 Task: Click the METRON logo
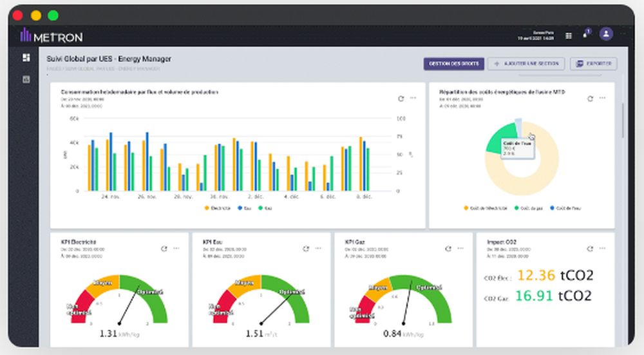click(x=52, y=37)
